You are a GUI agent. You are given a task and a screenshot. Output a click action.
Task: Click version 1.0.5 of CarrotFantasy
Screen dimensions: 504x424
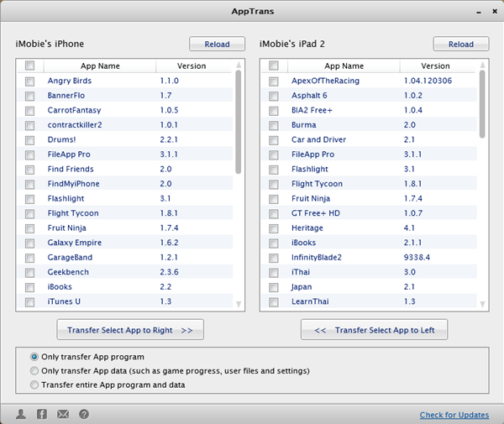[169, 110]
